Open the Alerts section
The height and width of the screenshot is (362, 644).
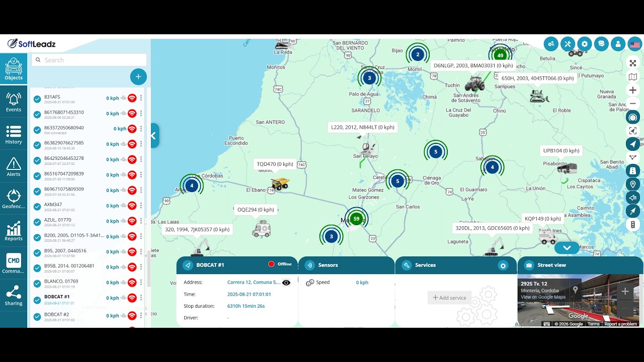click(14, 166)
